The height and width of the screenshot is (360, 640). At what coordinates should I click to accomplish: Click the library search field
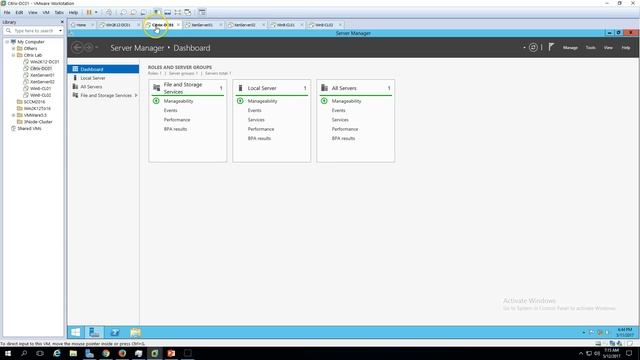coord(33,31)
